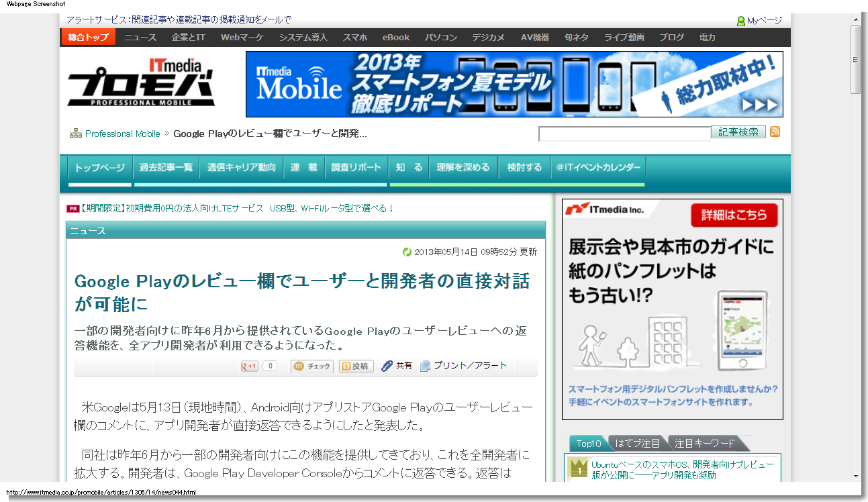868x502 pixels.
Task: Open the 調査リポート section
Action: (x=356, y=168)
